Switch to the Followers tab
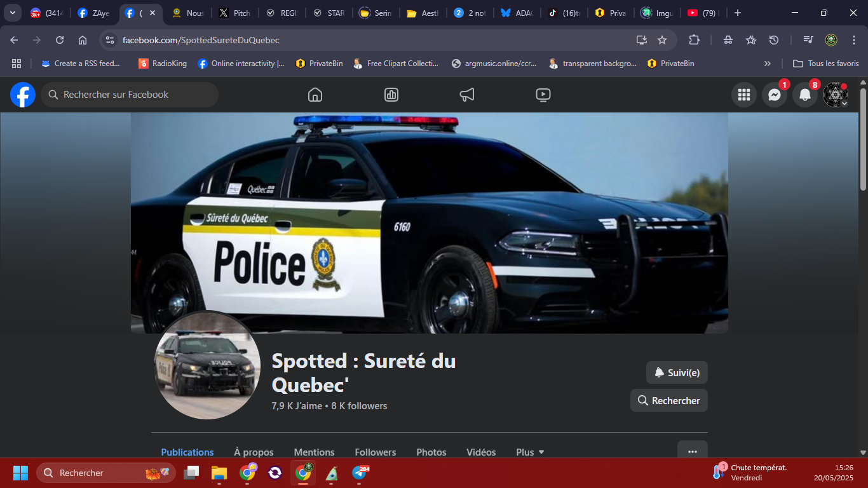 [x=376, y=452]
